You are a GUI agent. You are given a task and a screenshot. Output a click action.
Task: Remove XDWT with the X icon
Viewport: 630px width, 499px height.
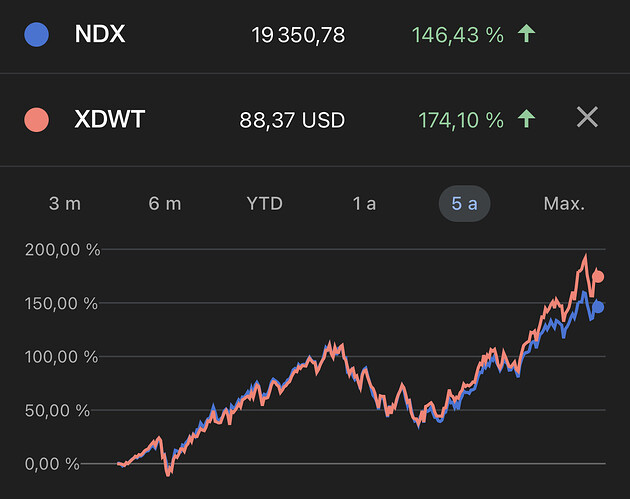(x=587, y=118)
